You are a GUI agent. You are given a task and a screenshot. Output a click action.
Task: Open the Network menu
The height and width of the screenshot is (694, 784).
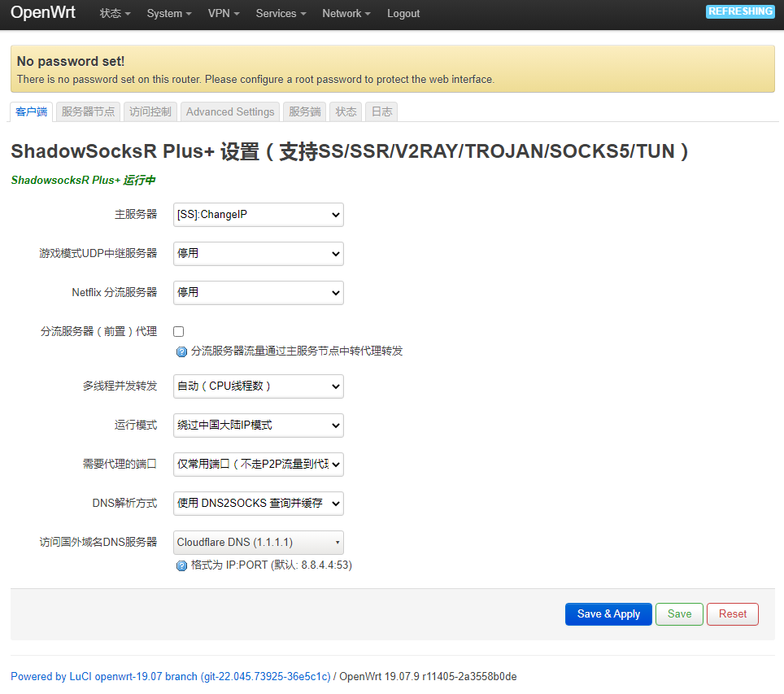click(346, 14)
